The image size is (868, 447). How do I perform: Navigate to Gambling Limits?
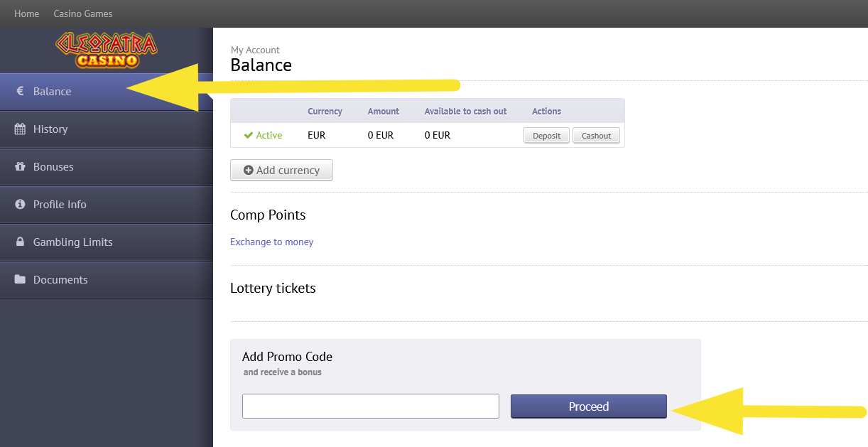click(x=72, y=242)
